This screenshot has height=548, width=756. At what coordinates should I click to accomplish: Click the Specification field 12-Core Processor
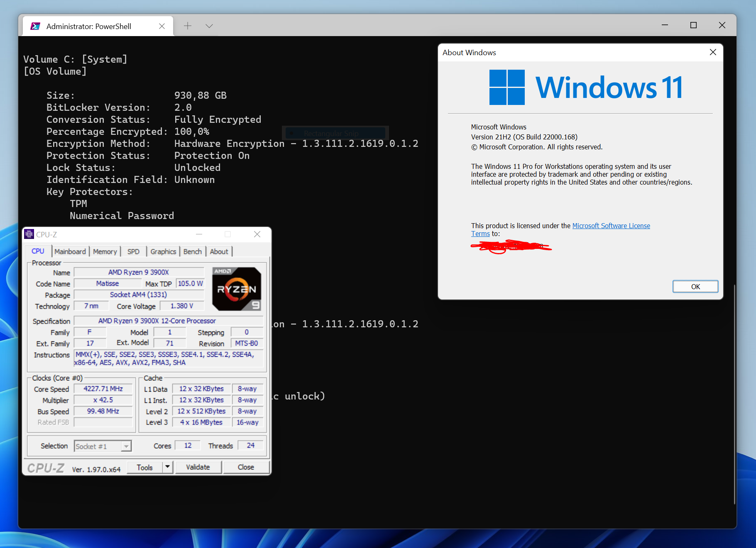pyautogui.click(x=168, y=321)
